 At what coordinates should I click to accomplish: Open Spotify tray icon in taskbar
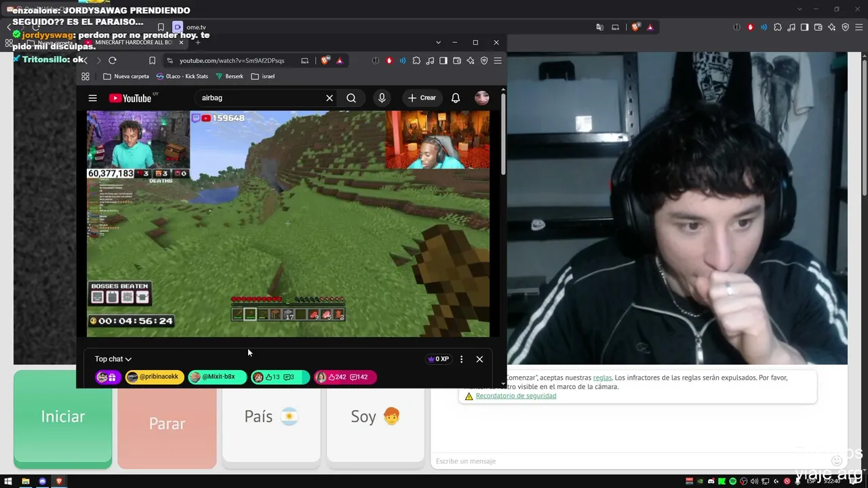(x=733, y=481)
